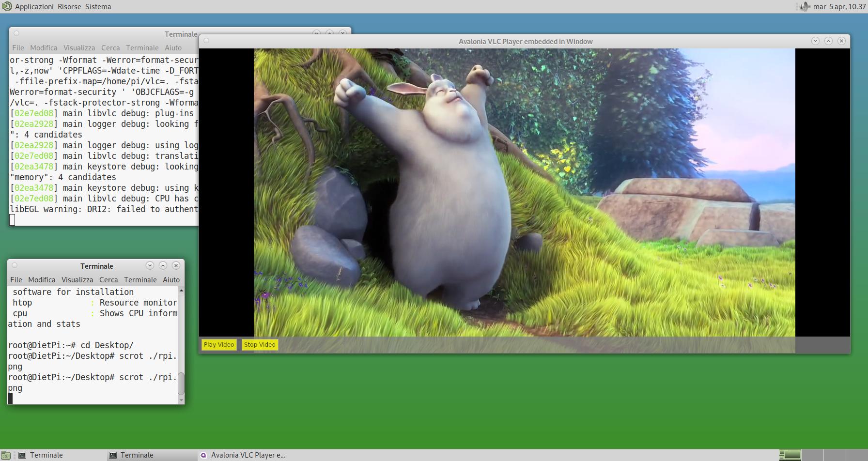Click the volume speaker icon in top panel
Image resolution: width=868 pixels, height=461 pixels.
[x=804, y=6]
